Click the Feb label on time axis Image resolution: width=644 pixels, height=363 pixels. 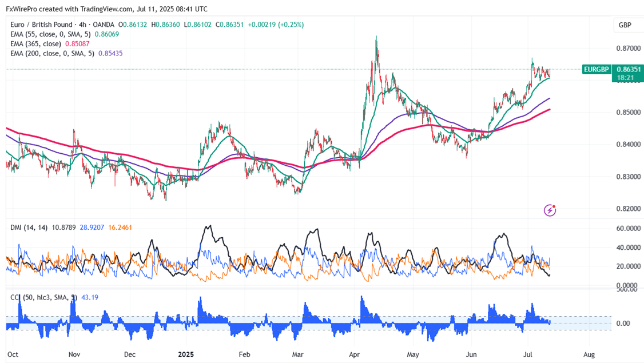(244, 354)
